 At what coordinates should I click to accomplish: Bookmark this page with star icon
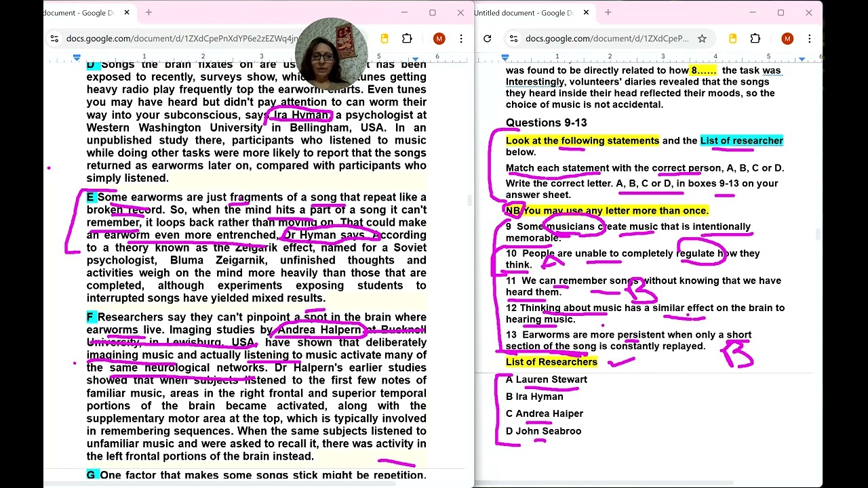tap(702, 39)
